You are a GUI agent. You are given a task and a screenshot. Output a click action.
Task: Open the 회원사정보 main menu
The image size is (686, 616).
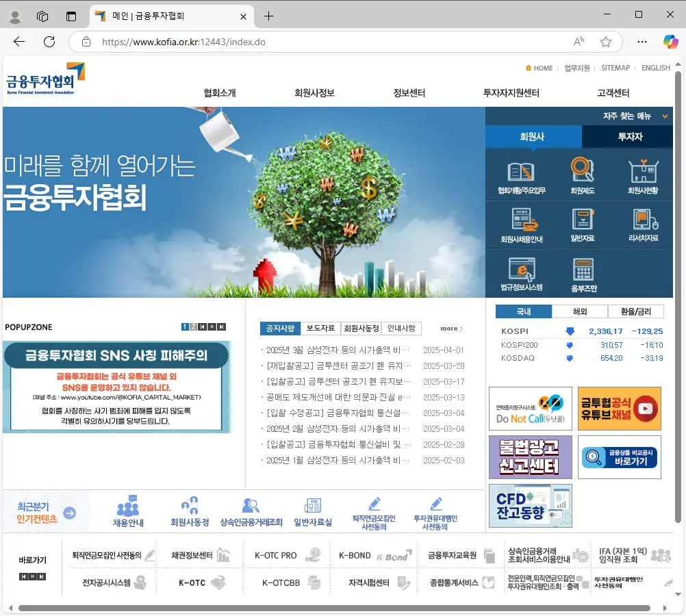[314, 93]
